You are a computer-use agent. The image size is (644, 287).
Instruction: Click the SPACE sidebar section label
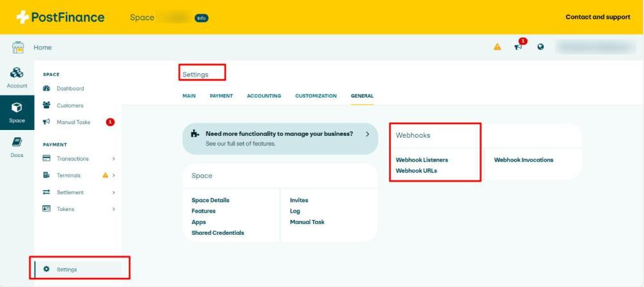pyautogui.click(x=52, y=74)
